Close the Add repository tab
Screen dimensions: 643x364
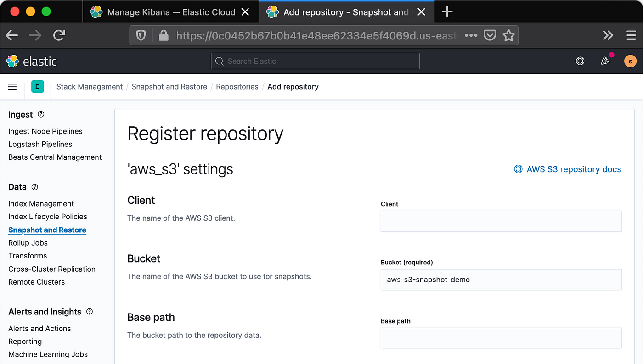click(x=421, y=12)
